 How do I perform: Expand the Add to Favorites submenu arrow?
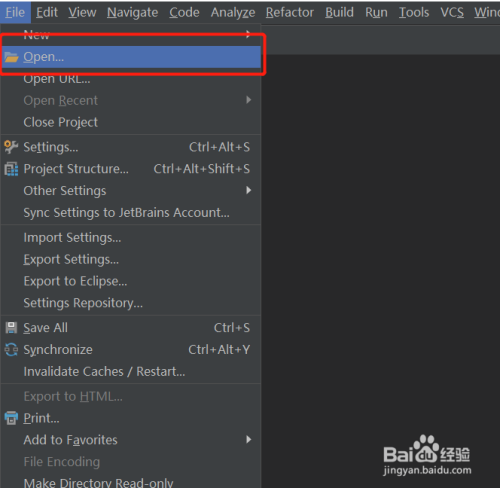(x=248, y=439)
